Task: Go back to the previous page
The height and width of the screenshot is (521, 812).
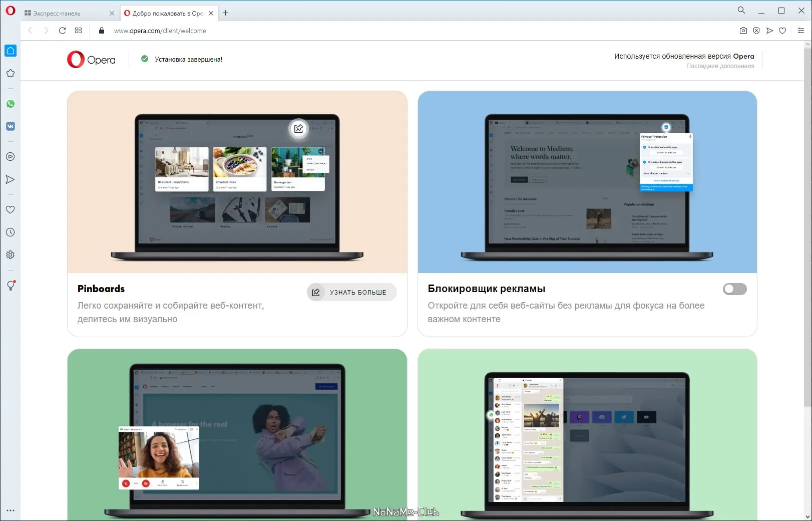Action: point(30,31)
